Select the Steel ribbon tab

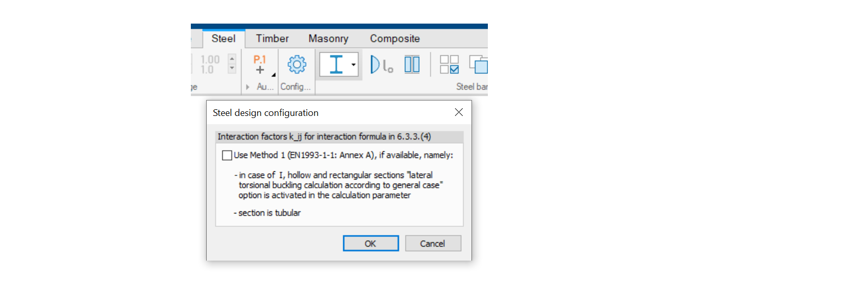tap(223, 38)
